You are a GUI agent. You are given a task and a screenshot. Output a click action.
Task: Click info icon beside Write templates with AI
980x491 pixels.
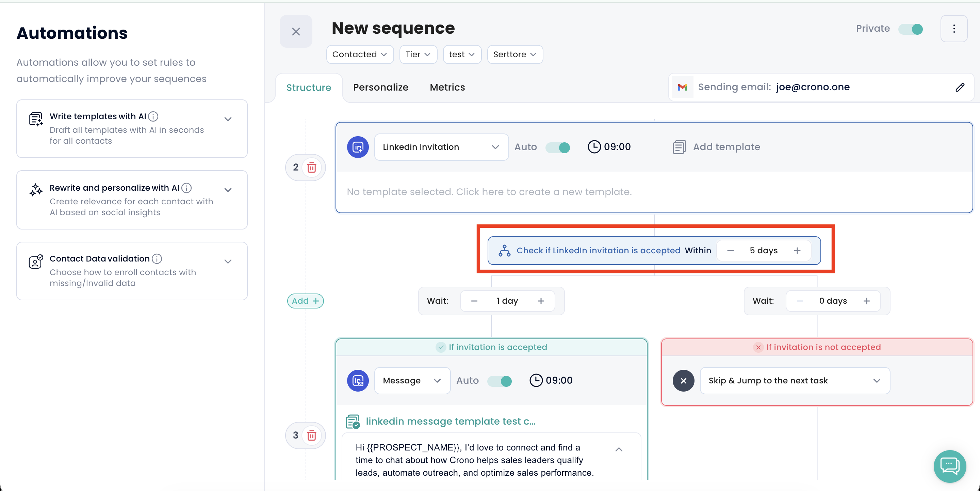153,116
